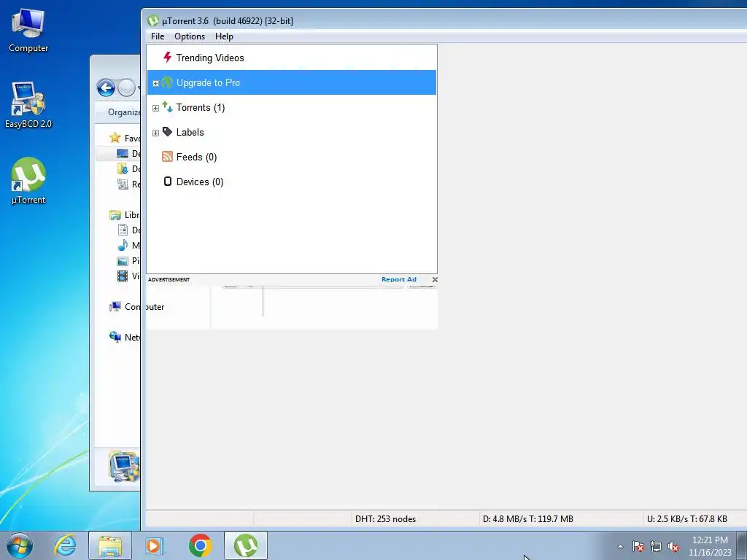Select Downloads folder icon in Explorer pane
The height and width of the screenshot is (560, 747).
pyautogui.click(x=123, y=168)
